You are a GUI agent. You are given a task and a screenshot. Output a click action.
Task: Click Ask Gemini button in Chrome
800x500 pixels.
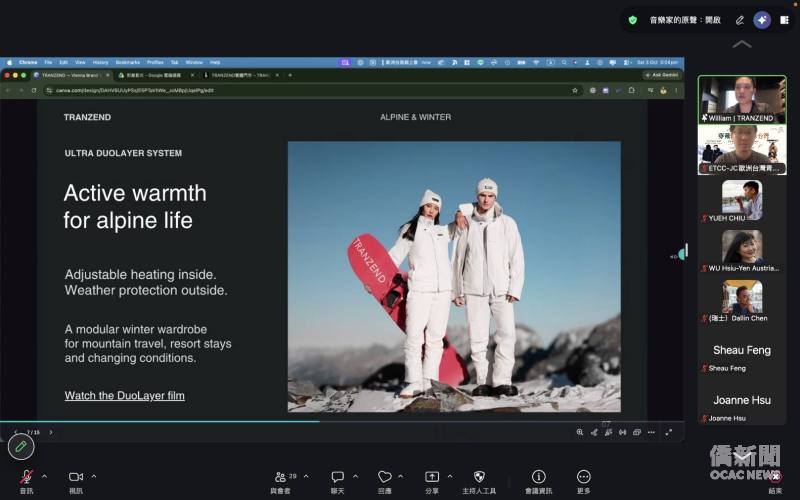[x=662, y=75]
